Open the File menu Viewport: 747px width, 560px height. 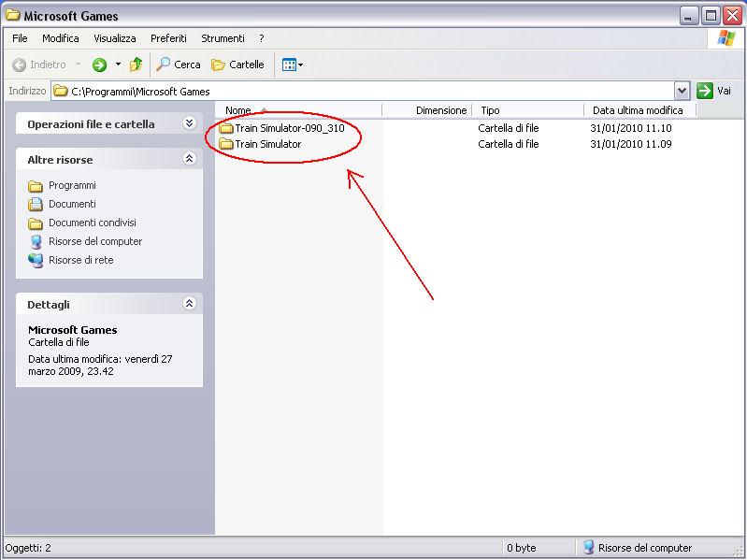(x=20, y=38)
